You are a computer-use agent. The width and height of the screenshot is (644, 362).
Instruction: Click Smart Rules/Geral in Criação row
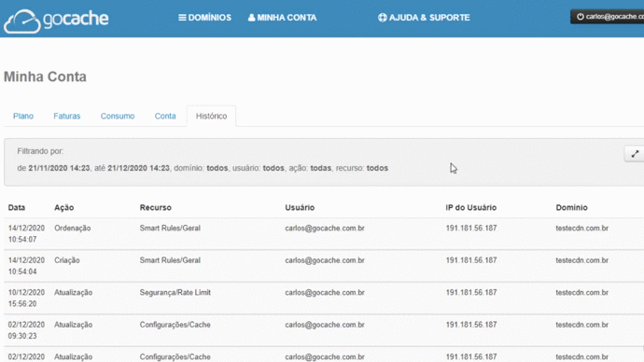click(170, 260)
